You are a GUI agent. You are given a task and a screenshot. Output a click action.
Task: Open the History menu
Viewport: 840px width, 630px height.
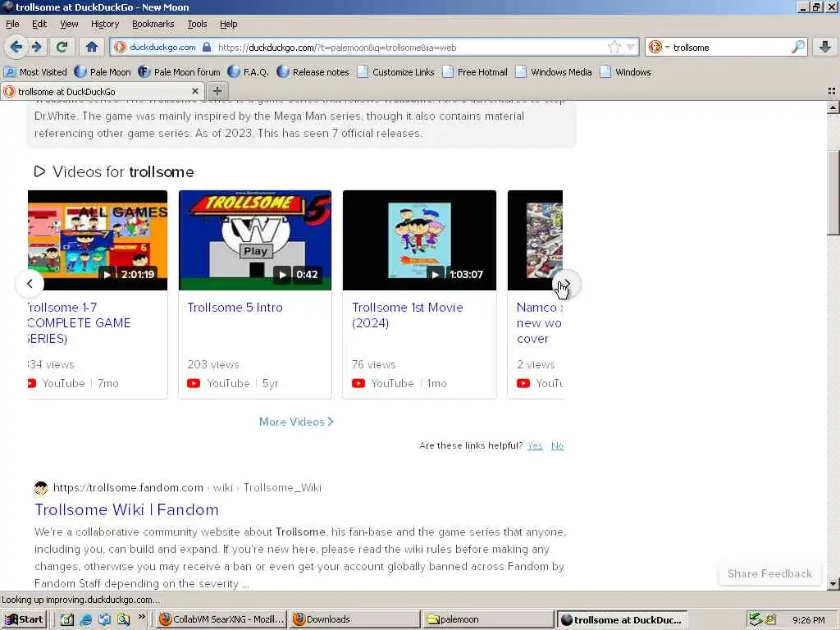coord(104,24)
